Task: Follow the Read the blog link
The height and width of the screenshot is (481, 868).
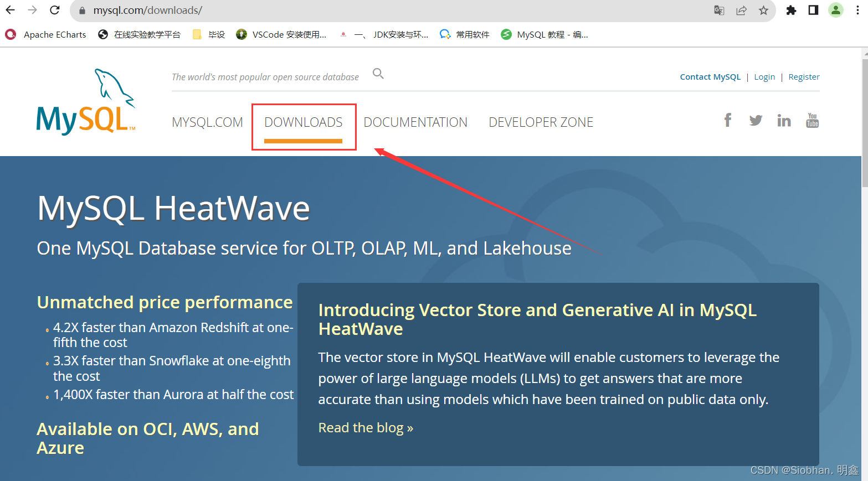Action: tap(366, 427)
